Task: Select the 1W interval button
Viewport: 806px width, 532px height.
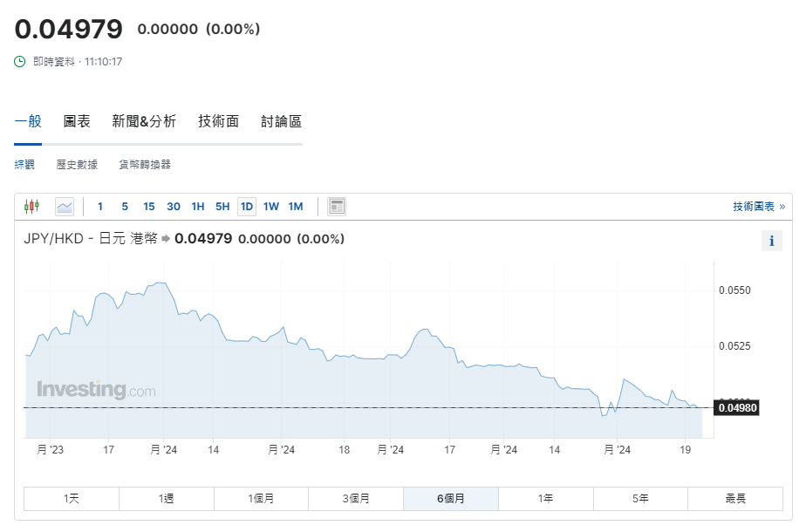Action: click(x=271, y=207)
